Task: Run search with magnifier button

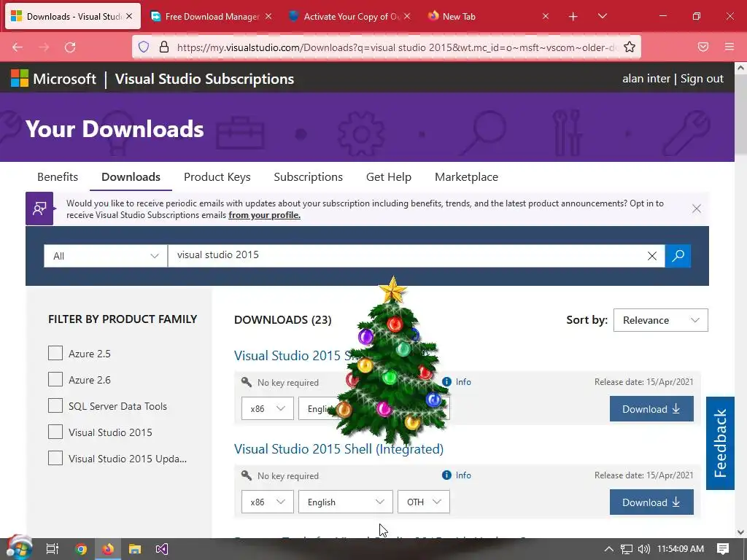Action: tap(678, 256)
